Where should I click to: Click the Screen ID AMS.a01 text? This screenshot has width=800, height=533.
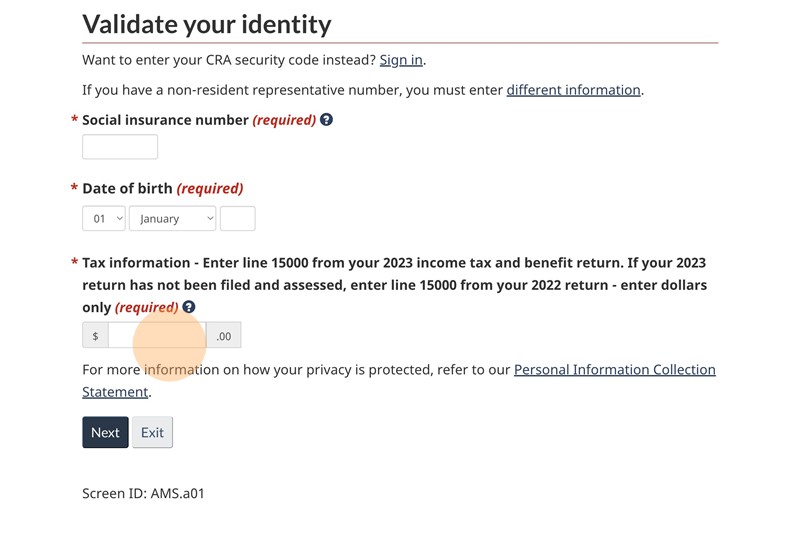coord(143,493)
